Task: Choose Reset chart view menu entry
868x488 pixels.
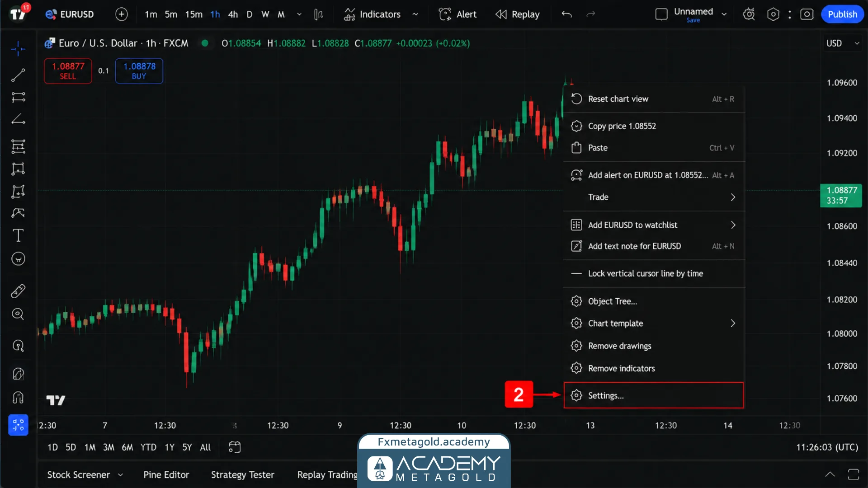Action: [x=654, y=99]
